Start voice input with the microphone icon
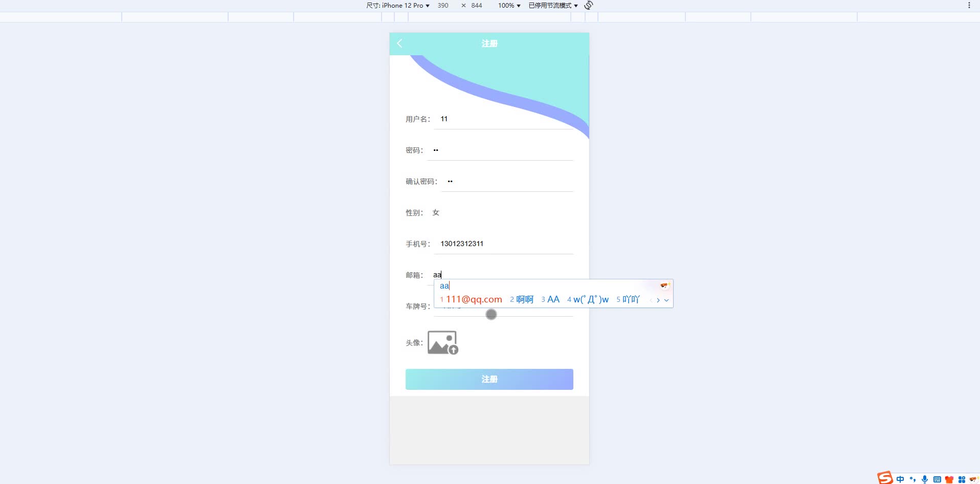 [925, 479]
